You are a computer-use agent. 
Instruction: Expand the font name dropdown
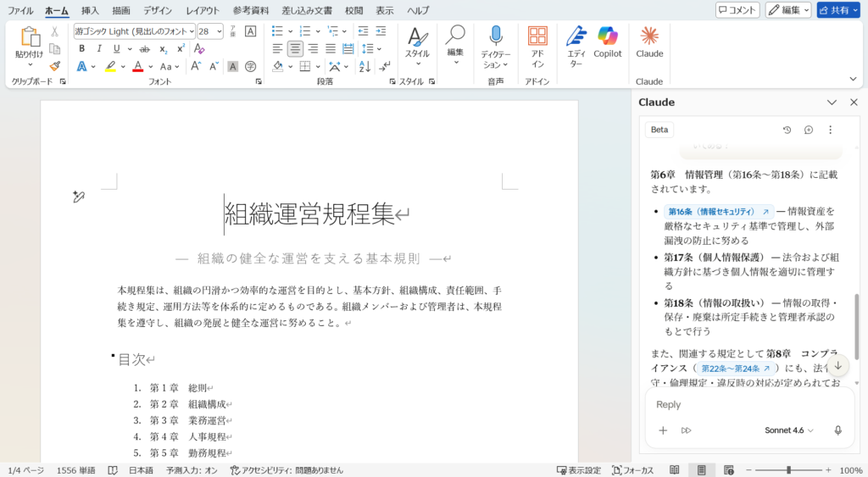pos(192,31)
